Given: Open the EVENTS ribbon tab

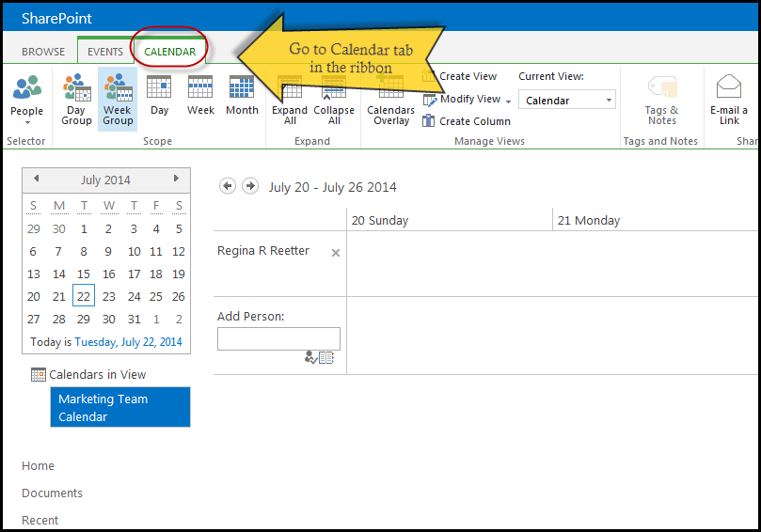Looking at the screenshot, I should 105,52.
